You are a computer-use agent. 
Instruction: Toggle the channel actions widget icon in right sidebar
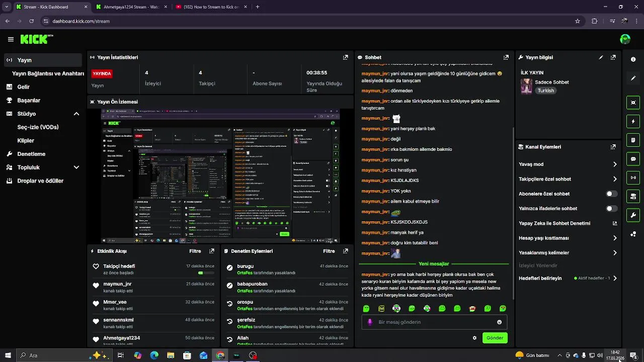pyautogui.click(x=633, y=196)
